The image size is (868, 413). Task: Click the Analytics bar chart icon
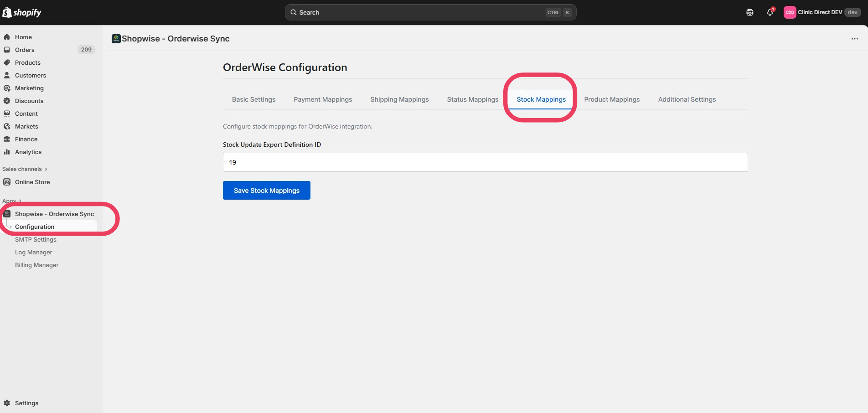click(7, 152)
